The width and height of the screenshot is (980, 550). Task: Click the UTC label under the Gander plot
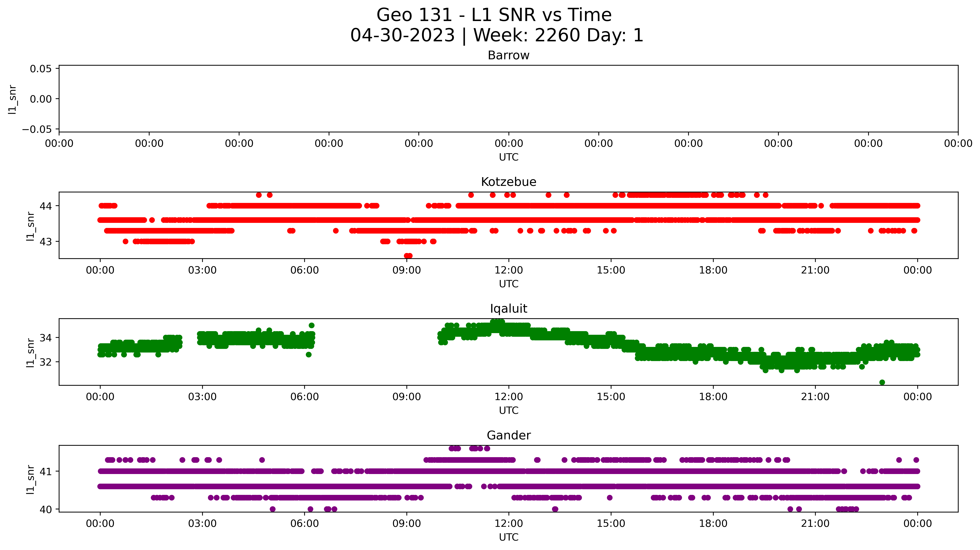point(508,537)
